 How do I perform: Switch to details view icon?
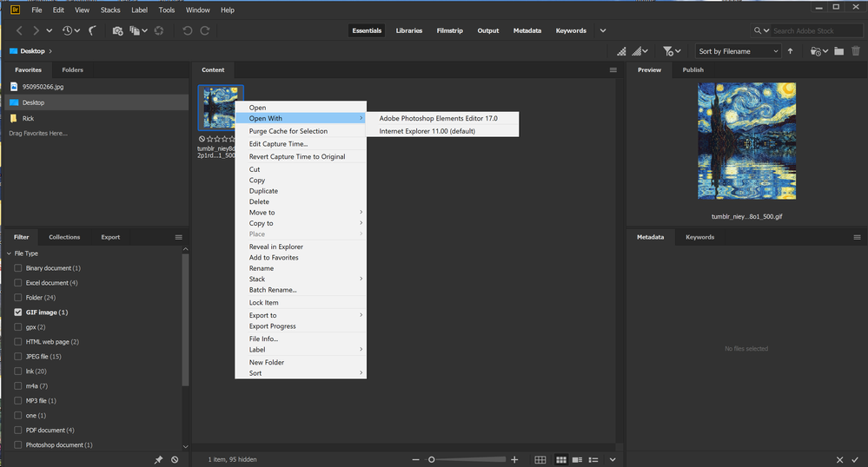point(578,460)
